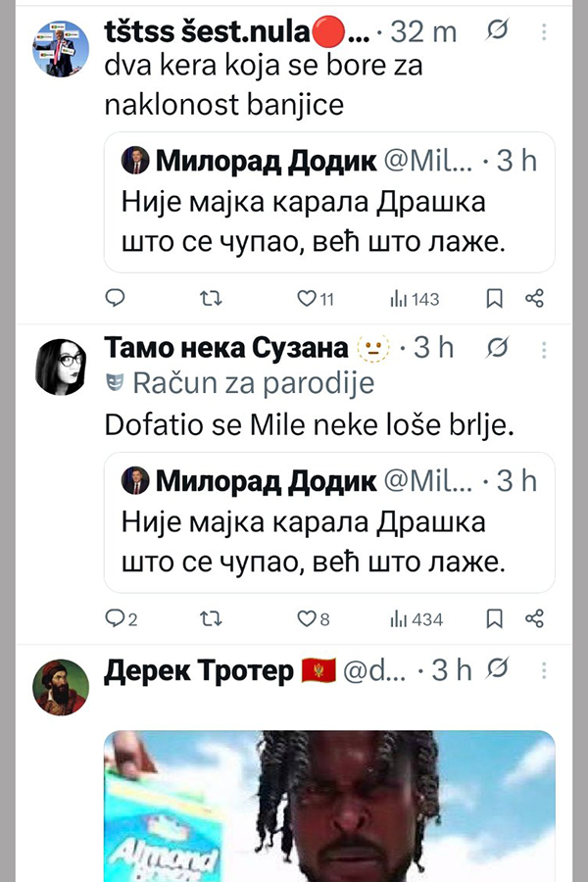Open more options on Дерек Тротер tweet
588x882 pixels.
(545, 670)
